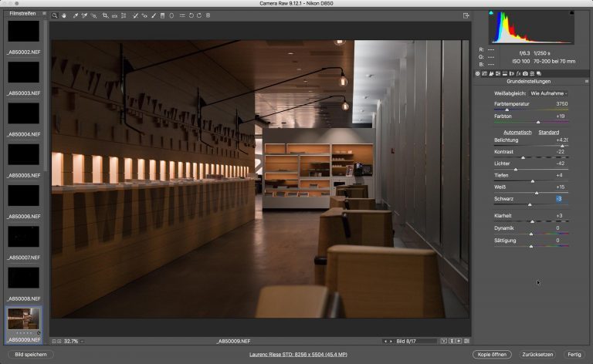
Task: Open the Tone Curve panel tab
Action: 484,73
